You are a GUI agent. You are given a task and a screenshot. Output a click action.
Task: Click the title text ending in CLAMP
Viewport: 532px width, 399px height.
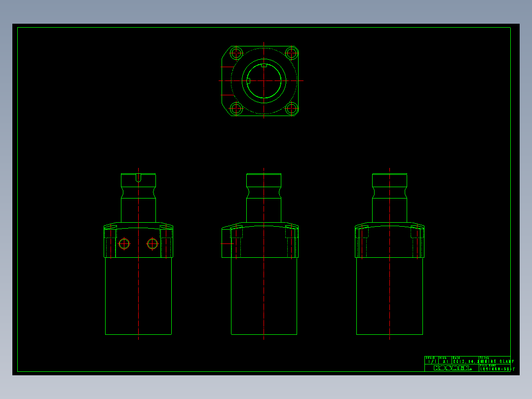[497, 361]
